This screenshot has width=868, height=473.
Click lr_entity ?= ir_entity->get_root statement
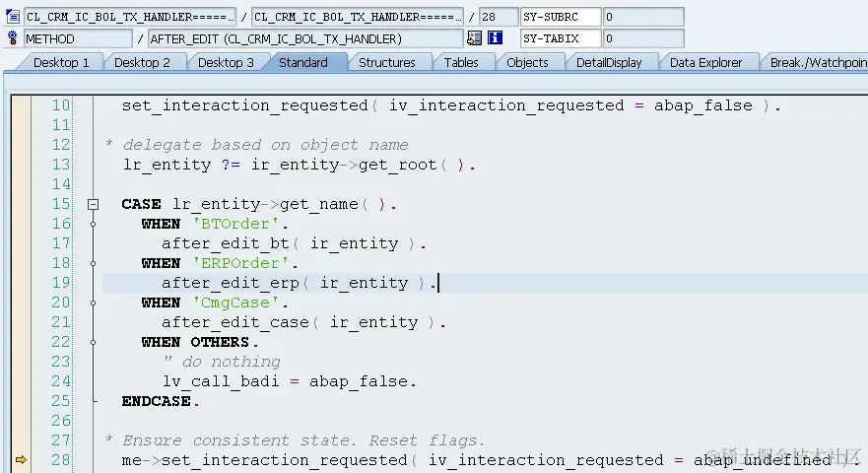tap(299, 165)
